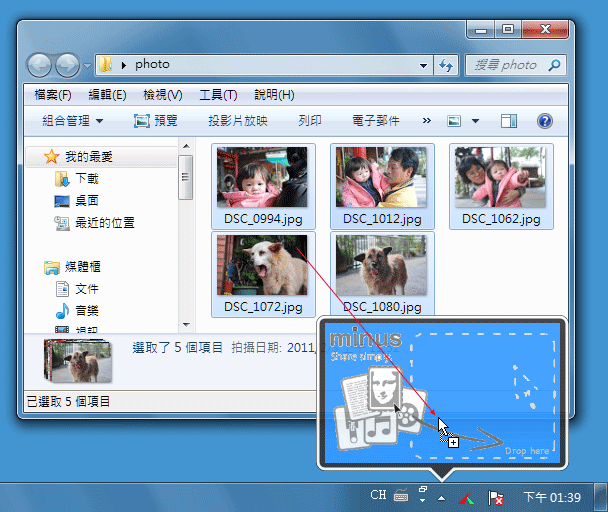Click sidebar scrollbar down arrow
This screenshot has height=512, width=608.
coord(186,325)
